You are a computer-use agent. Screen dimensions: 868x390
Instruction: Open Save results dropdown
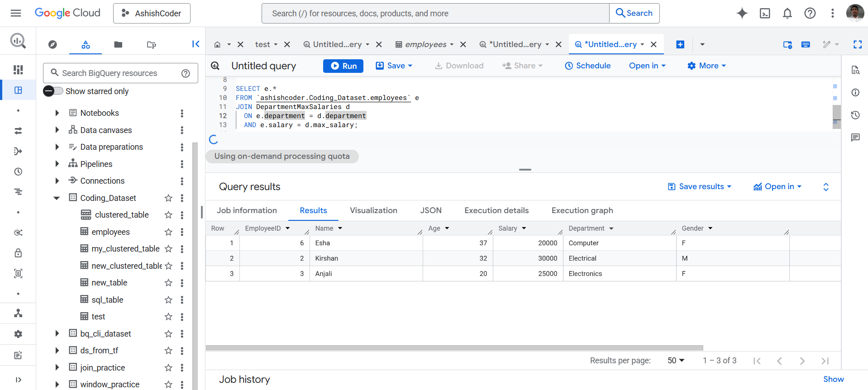coord(700,186)
